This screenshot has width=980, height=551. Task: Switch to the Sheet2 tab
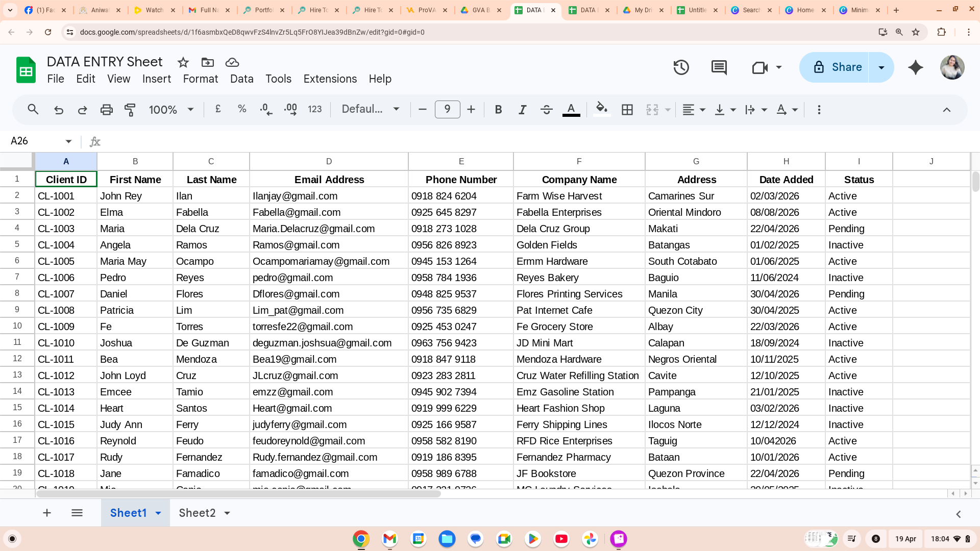tap(197, 513)
